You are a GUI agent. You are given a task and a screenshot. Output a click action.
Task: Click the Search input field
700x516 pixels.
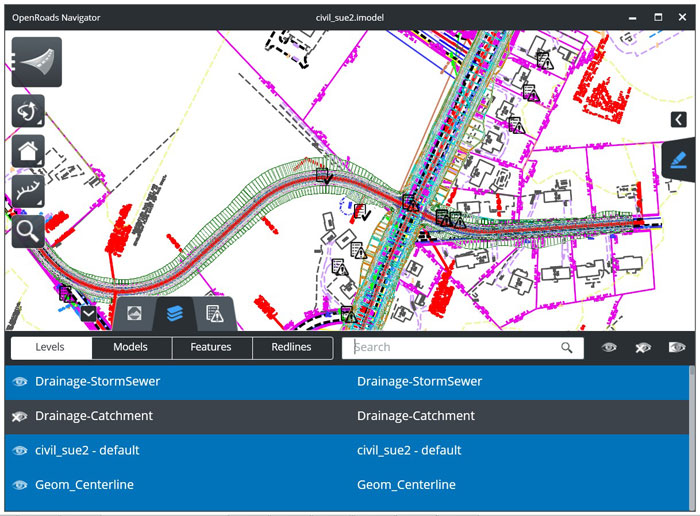coord(455,347)
